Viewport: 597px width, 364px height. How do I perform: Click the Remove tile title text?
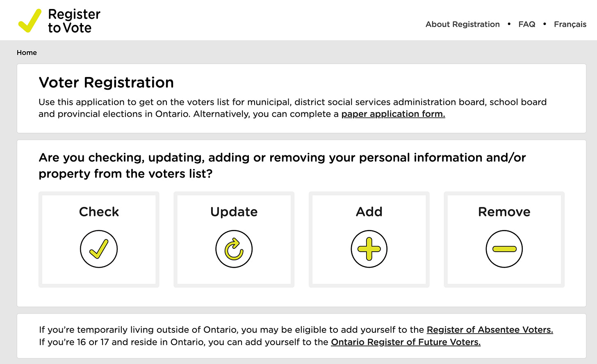pos(504,212)
